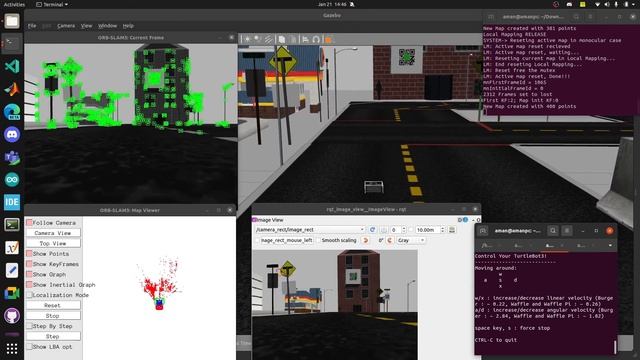Refresh topics in rqt Image View
The height and width of the screenshot is (360, 640).
(372, 230)
